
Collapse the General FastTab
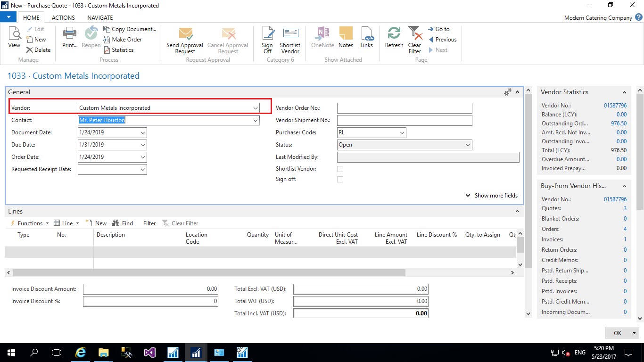[x=517, y=92]
